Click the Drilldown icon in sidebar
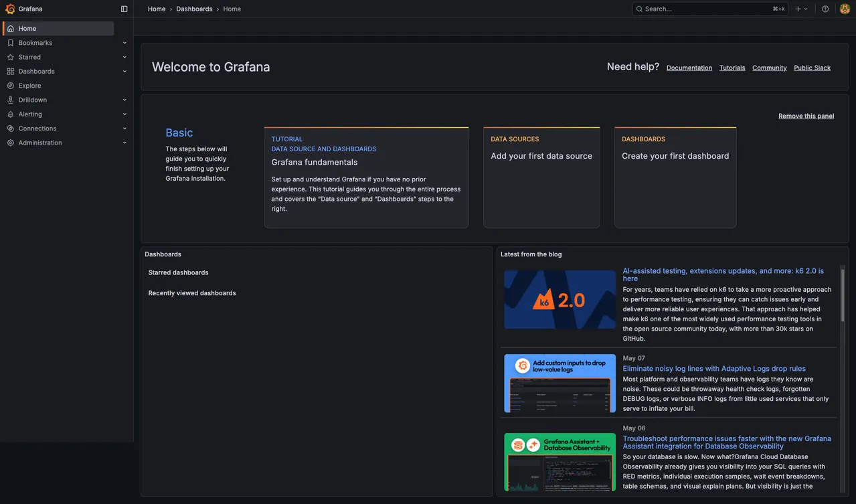The image size is (856, 504). 11,100
